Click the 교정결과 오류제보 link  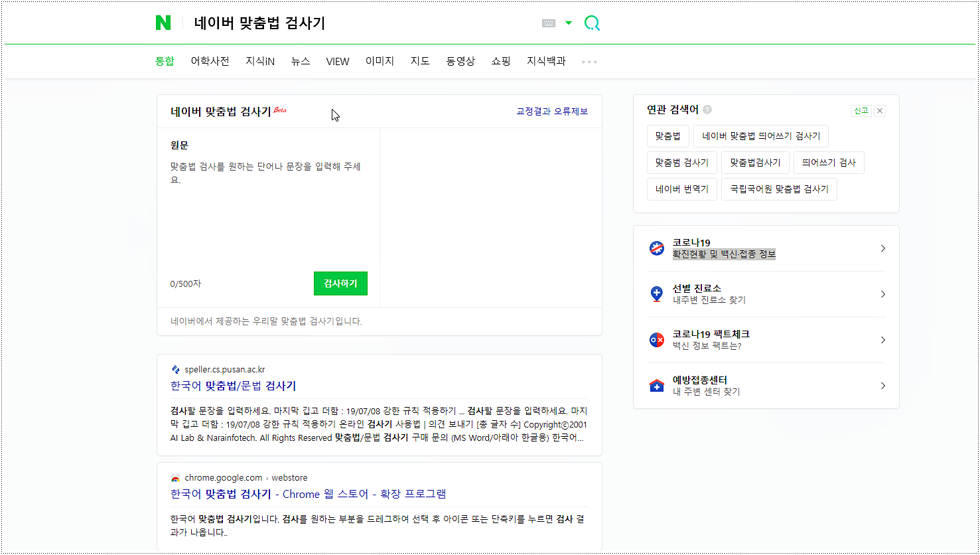pos(552,112)
